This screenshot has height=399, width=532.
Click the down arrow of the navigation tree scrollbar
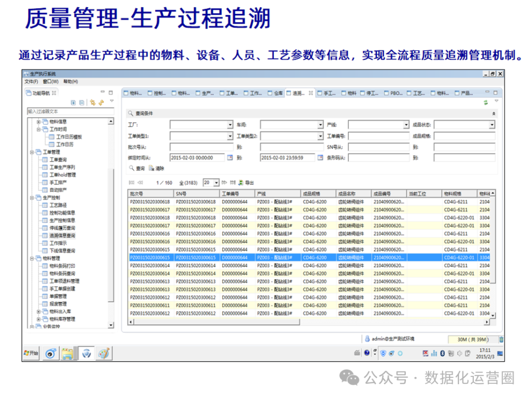111,326
